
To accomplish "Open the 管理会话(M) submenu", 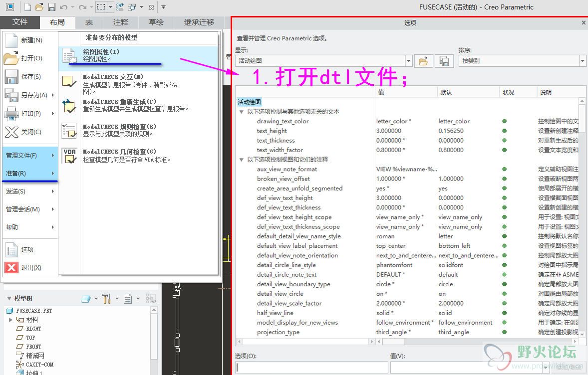I will coord(30,209).
